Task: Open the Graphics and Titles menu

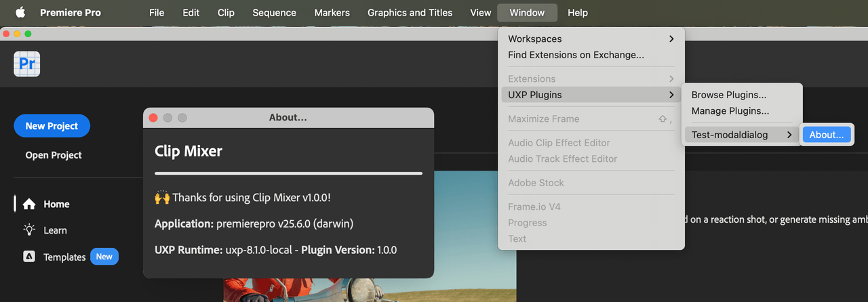Action: click(x=410, y=12)
